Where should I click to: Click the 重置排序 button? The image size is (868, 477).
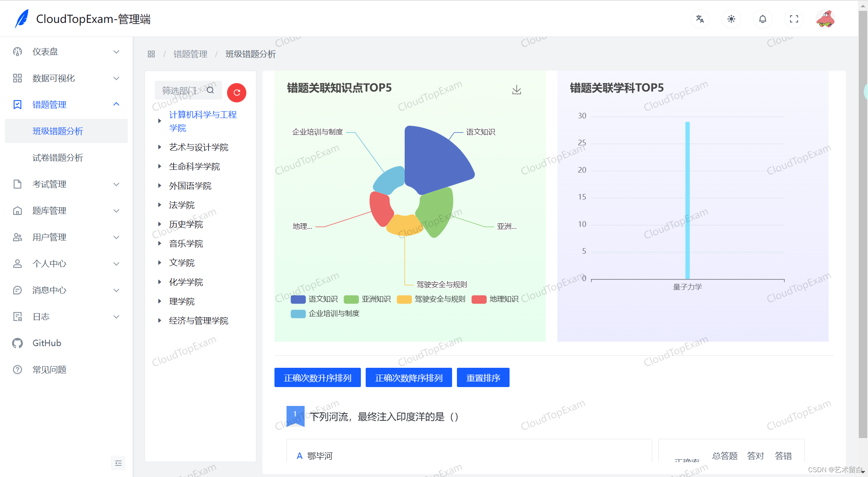pos(483,377)
